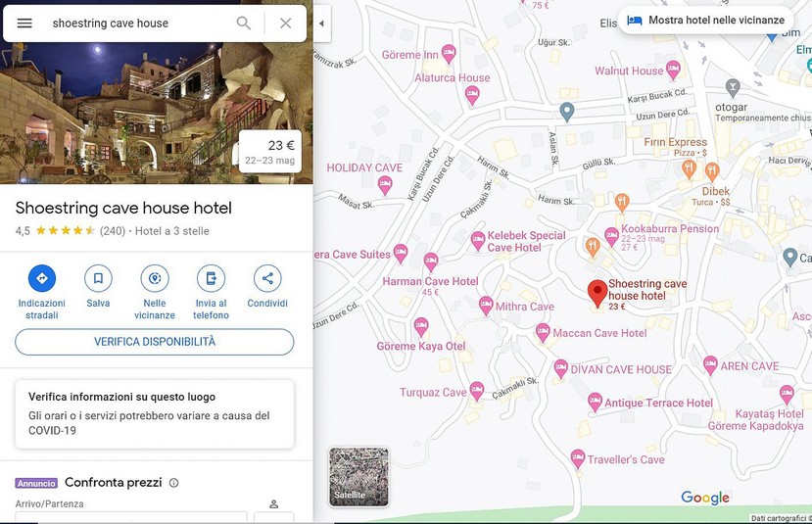
Task: Click the Göreme Kaya Otel marker
Action: 421,327
